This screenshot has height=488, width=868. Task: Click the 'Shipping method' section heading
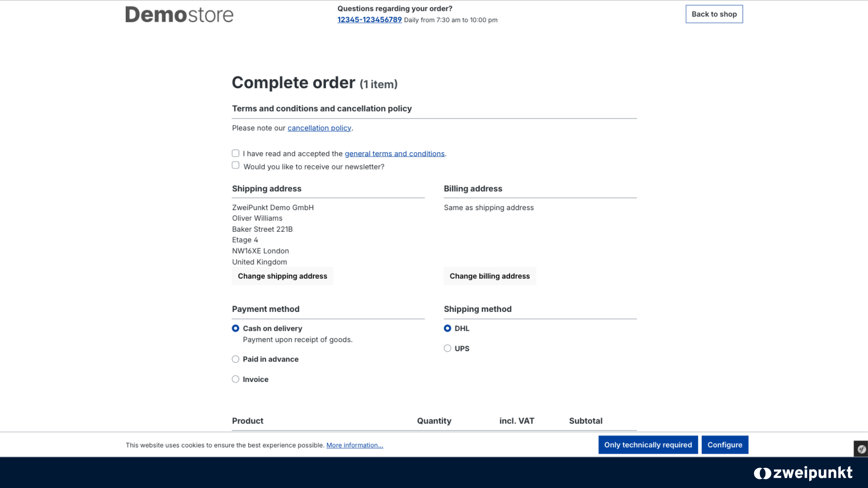[x=478, y=310]
